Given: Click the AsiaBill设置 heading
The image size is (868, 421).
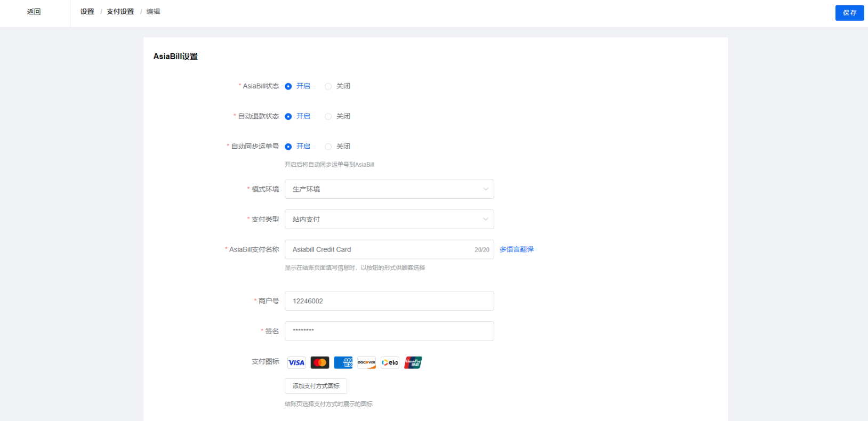Looking at the screenshot, I should tap(175, 56).
